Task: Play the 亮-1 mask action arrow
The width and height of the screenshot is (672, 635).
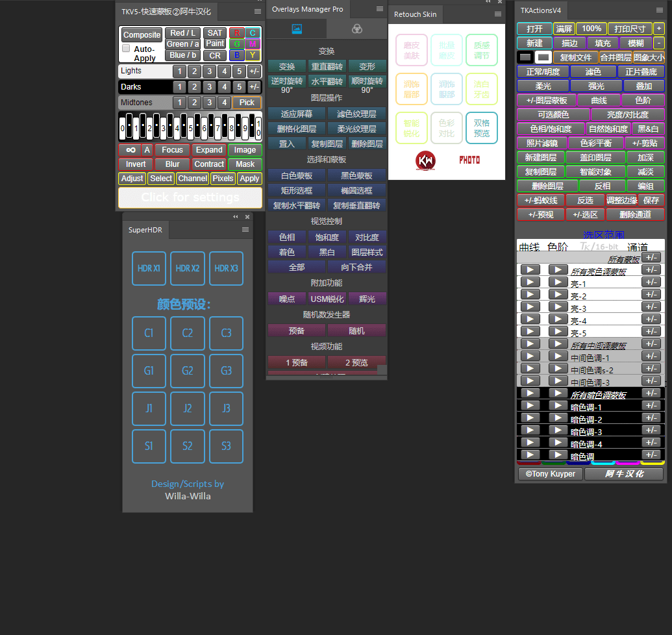Action: pos(530,282)
